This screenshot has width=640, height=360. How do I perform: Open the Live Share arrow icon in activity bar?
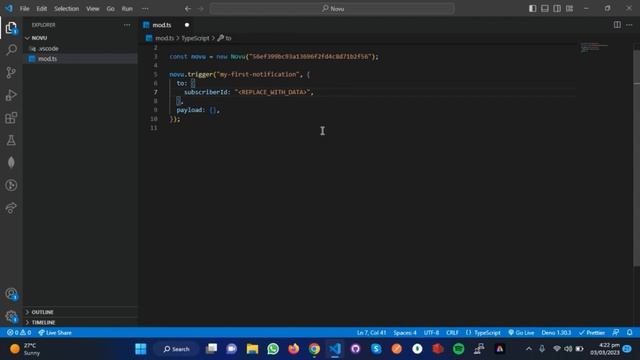pyautogui.click(x=11, y=208)
